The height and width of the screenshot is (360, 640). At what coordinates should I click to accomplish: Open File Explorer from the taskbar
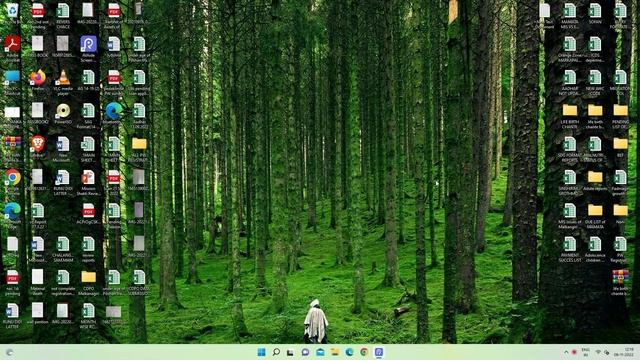click(335, 352)
